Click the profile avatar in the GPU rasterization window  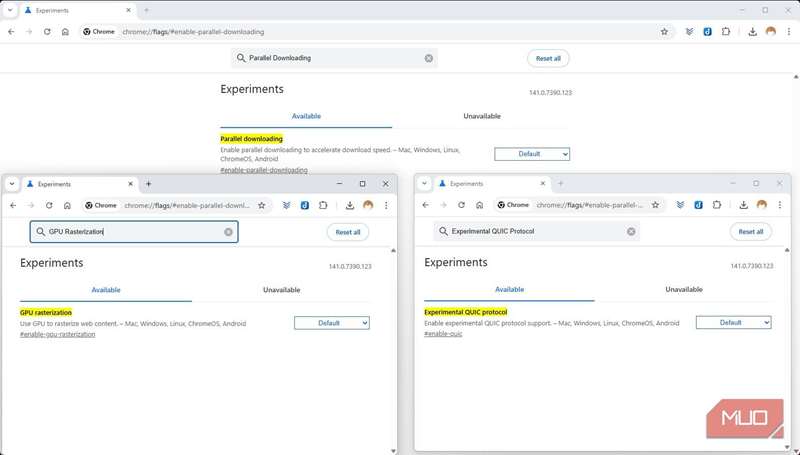[368, 205]
